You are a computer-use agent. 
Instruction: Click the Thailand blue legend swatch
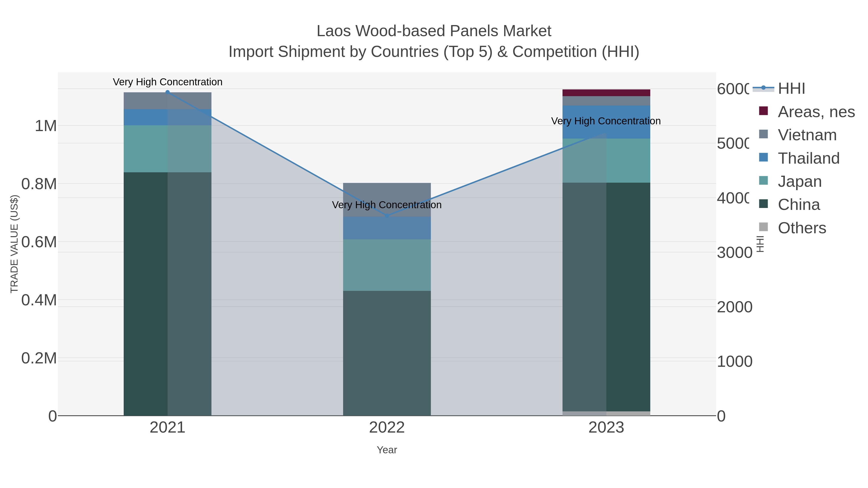click(x=763, y=157)
